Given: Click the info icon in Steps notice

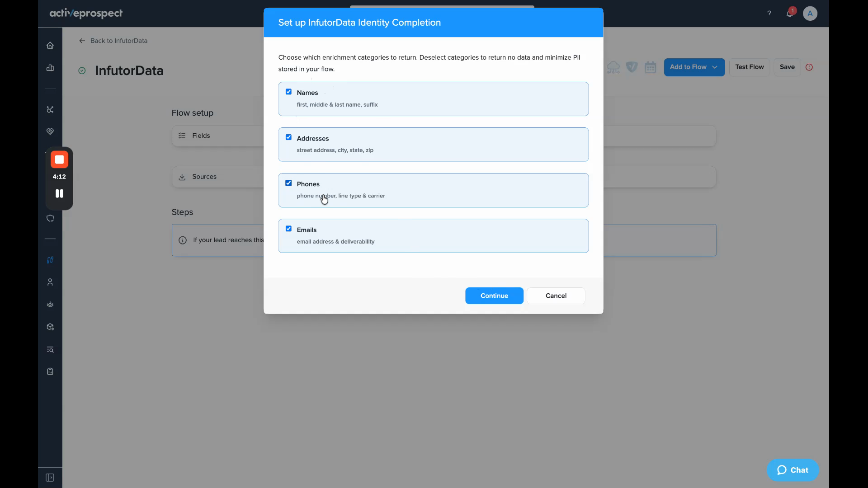Looking at the screenshot, I should pos(183,240).
